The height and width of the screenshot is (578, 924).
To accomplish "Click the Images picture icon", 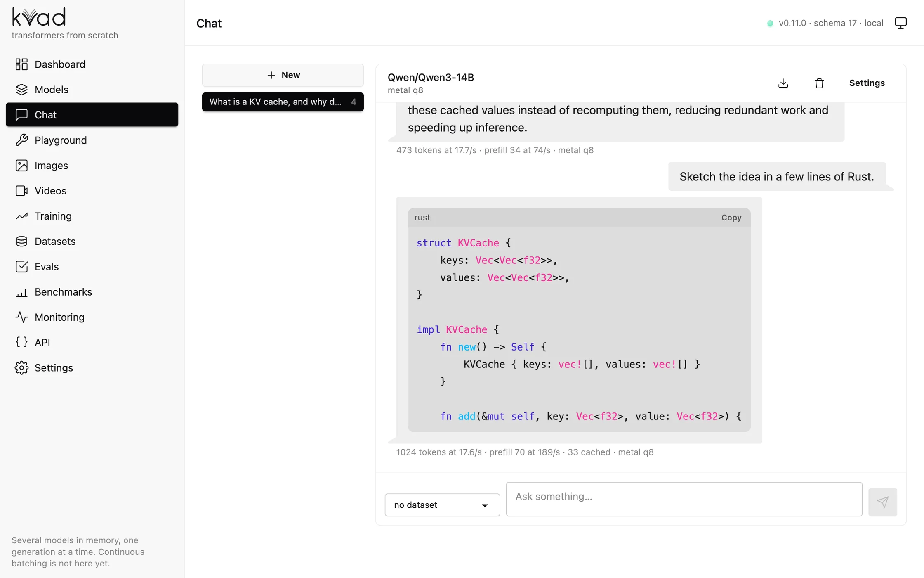I will pyautogui.click(x=21, y=166).
